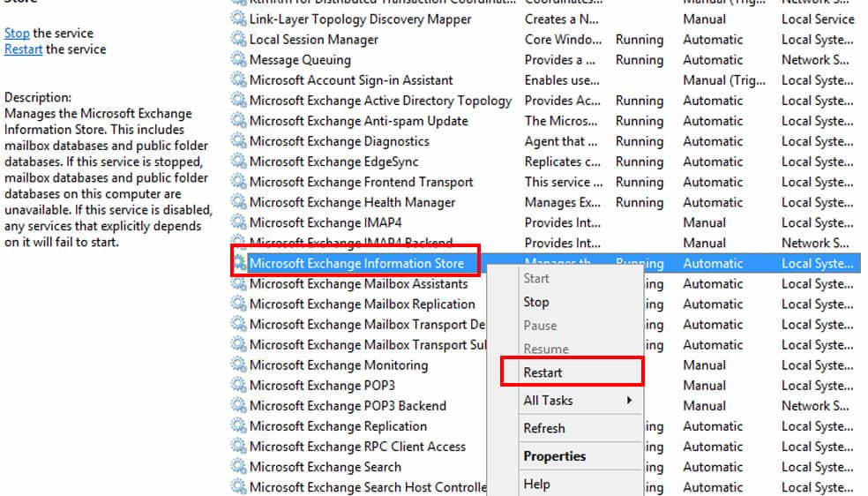868x496 pixels.
Task: Click 'Manual (Trig...' of Account Sign-in Assistant
Action: pos(724,80)
